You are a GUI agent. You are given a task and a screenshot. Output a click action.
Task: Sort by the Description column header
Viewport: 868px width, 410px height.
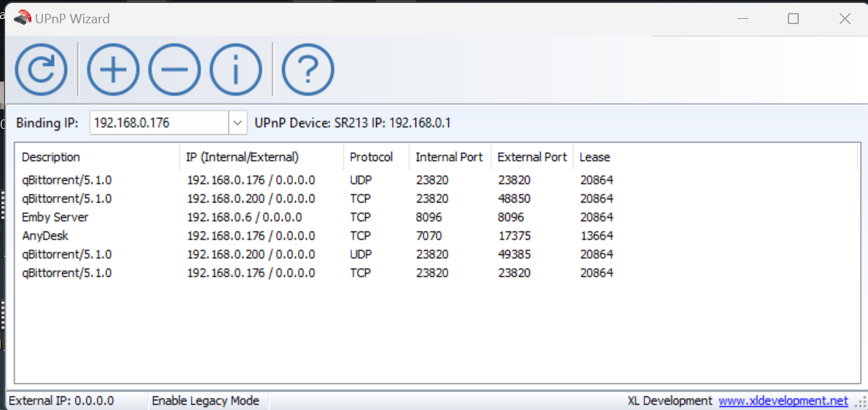click(51, 157)
